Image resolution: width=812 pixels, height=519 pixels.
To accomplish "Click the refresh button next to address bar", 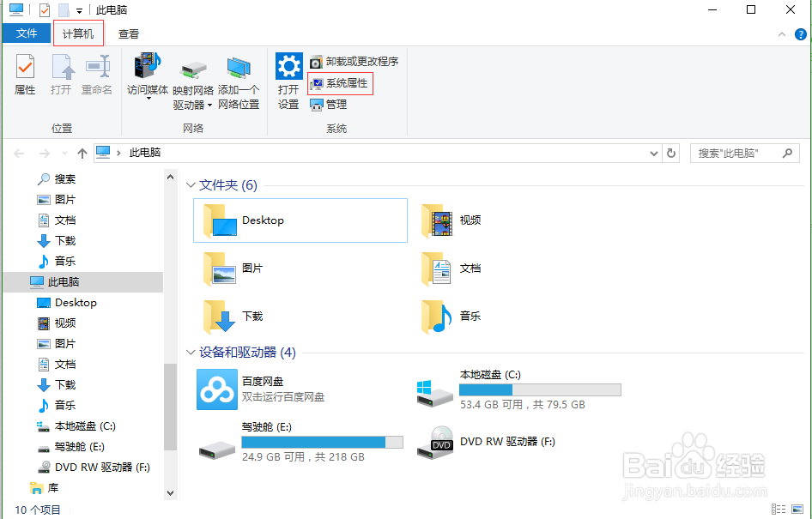I will (672, 152).
